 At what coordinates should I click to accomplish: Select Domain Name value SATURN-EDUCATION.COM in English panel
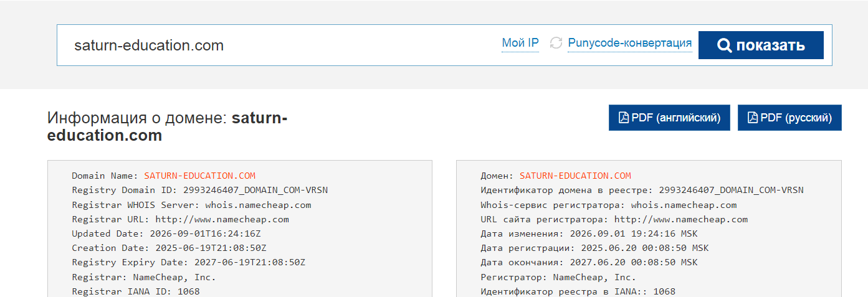click(199, 176)
